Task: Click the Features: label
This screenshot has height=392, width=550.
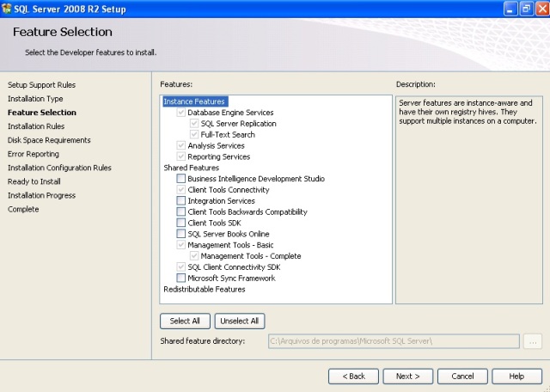Action: tap(176, 84)
